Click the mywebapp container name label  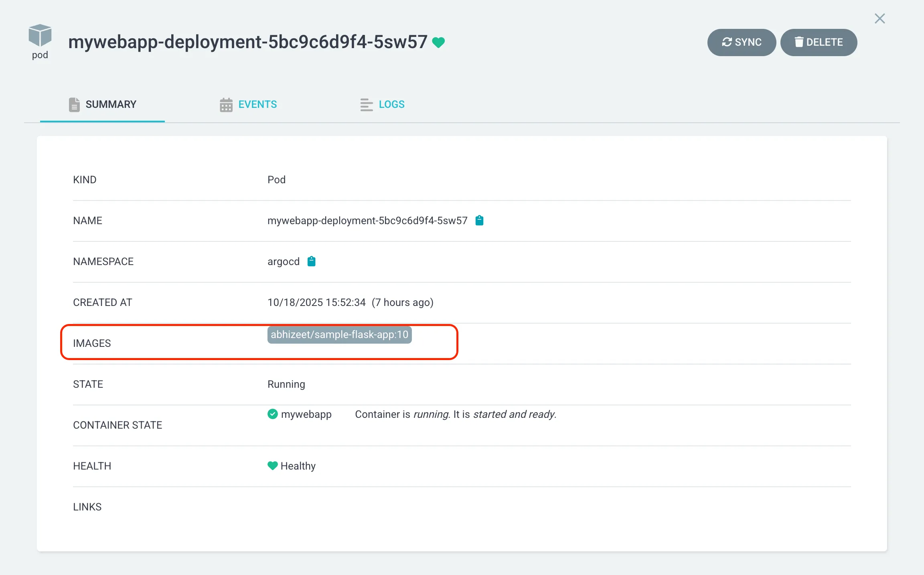pyautogui.click(x=306, y=414)
